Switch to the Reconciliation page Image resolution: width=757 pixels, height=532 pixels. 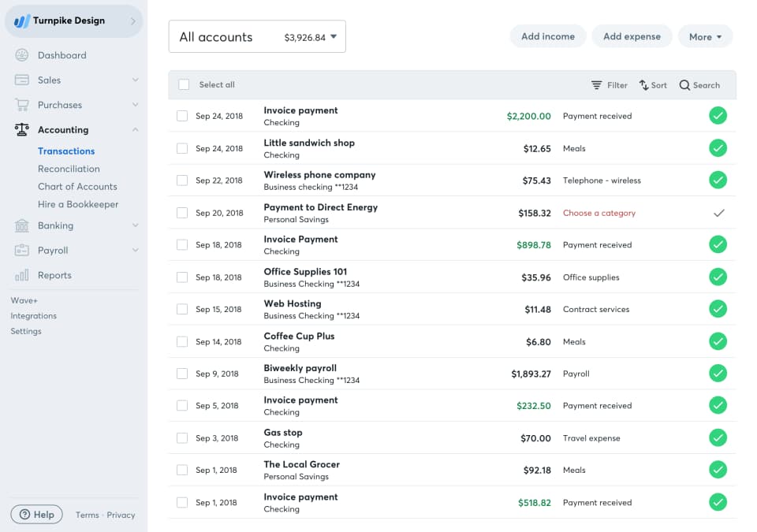[69, 169]
